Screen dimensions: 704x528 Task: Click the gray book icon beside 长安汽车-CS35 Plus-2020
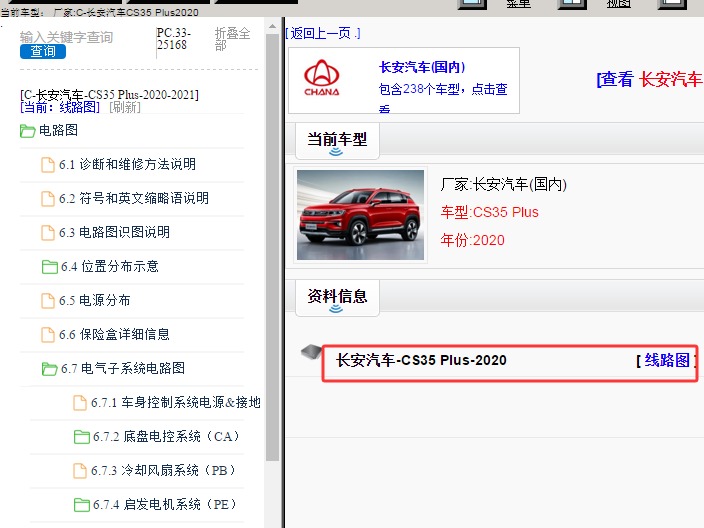[311, 352]
